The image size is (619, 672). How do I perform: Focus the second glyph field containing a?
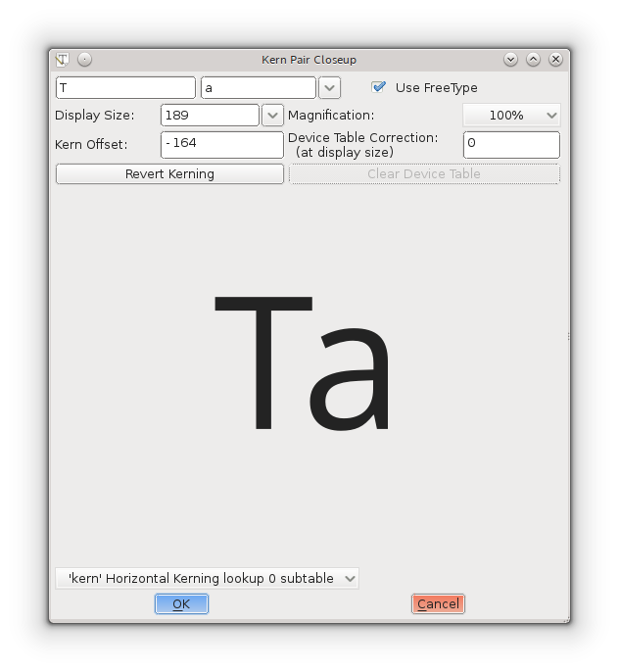point(258,88)
